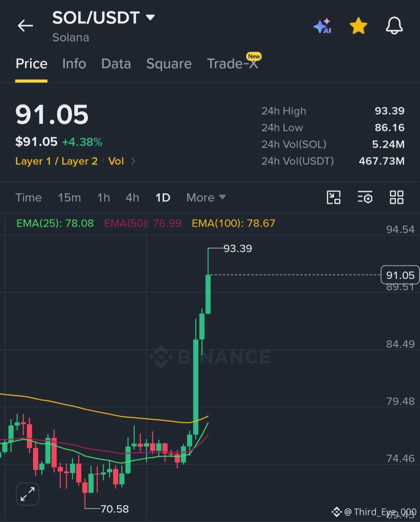The height and width of the screenshot is (522, 420).
Task: Select the 4h interval
Action: click(x=132, y=197)
